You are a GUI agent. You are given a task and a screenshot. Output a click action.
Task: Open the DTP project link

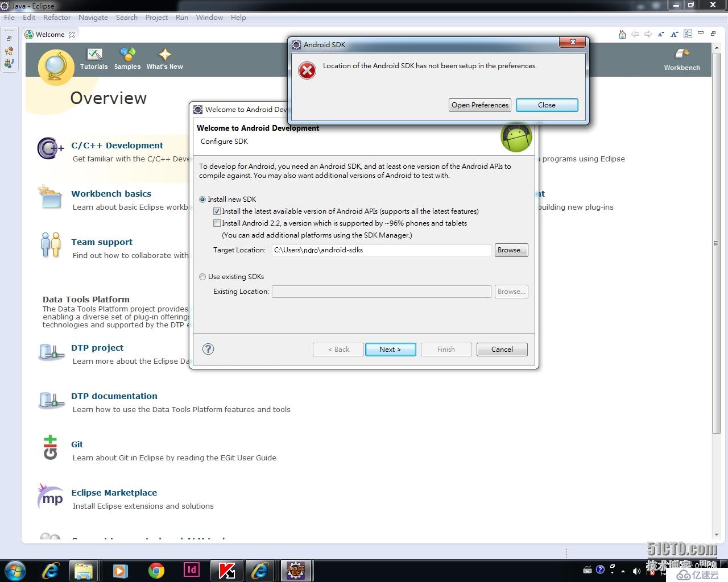[97, 348]
